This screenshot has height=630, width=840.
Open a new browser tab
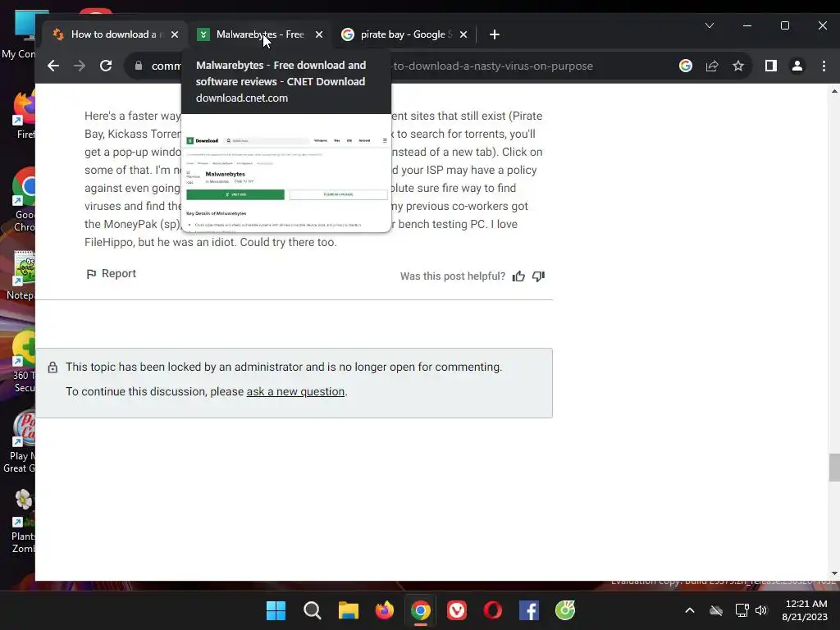click(x=495, y=34)
